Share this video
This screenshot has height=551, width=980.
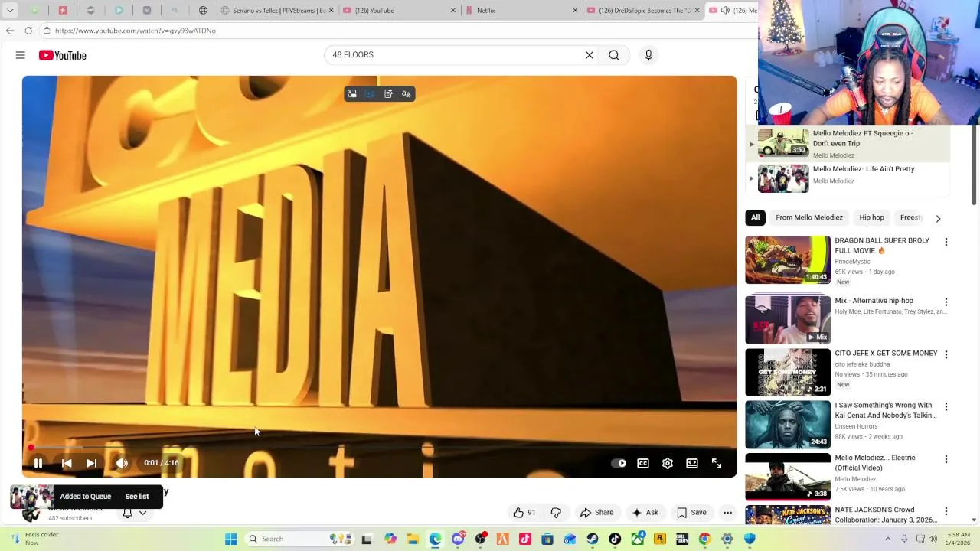[596, 513]
